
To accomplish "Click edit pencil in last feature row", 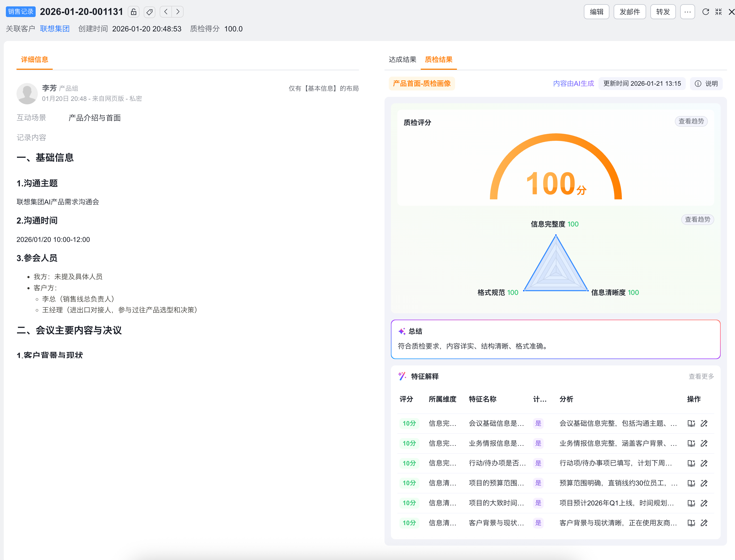I will click(704, 523).
